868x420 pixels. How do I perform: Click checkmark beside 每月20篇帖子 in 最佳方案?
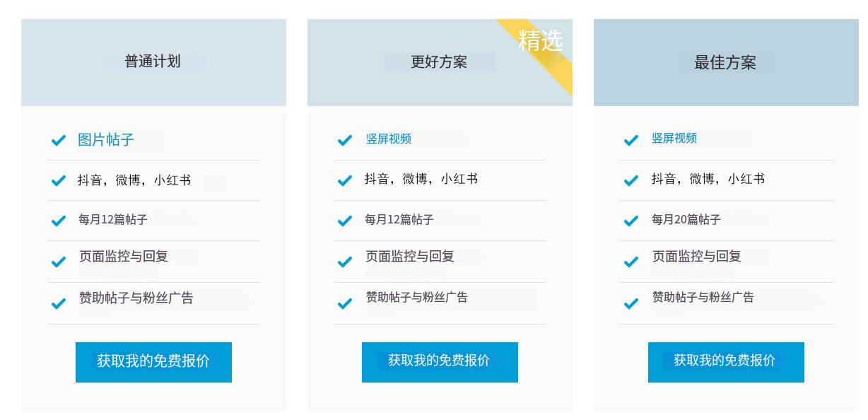pos(631,221)
